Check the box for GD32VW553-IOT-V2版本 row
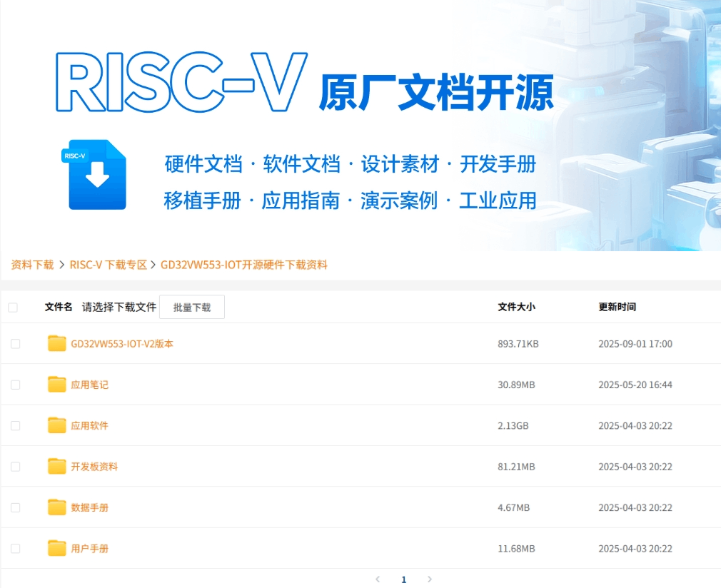 pyautogui.click(x=16, y=344)
